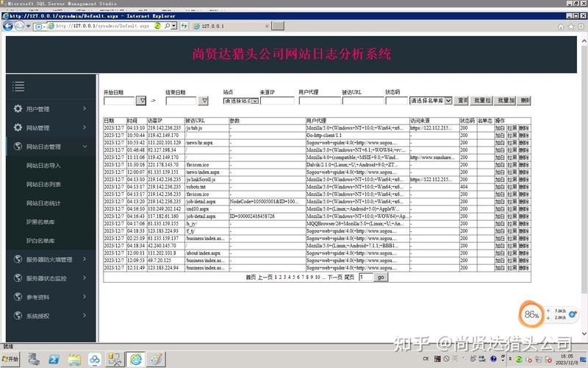Click the globe icon beside 网站日志管理
Viewport: 588px width, 368px height.
pos(18,146)
